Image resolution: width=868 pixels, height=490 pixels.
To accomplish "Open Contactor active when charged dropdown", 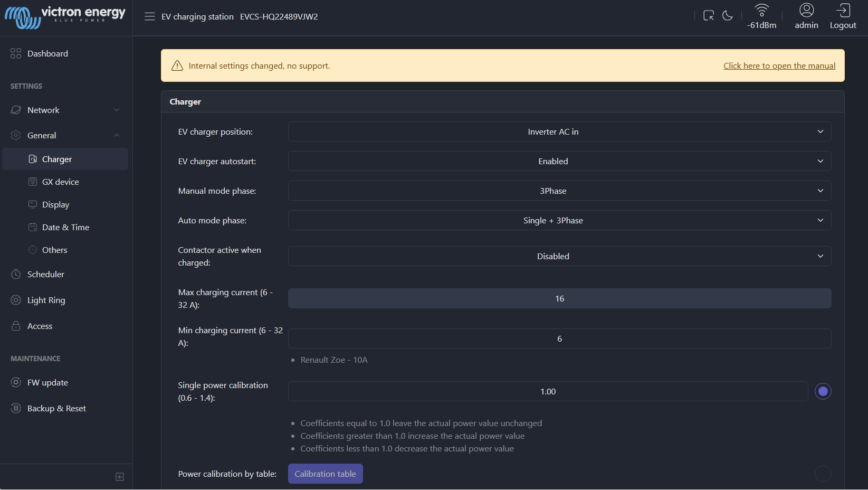I will tap(559, 256).
